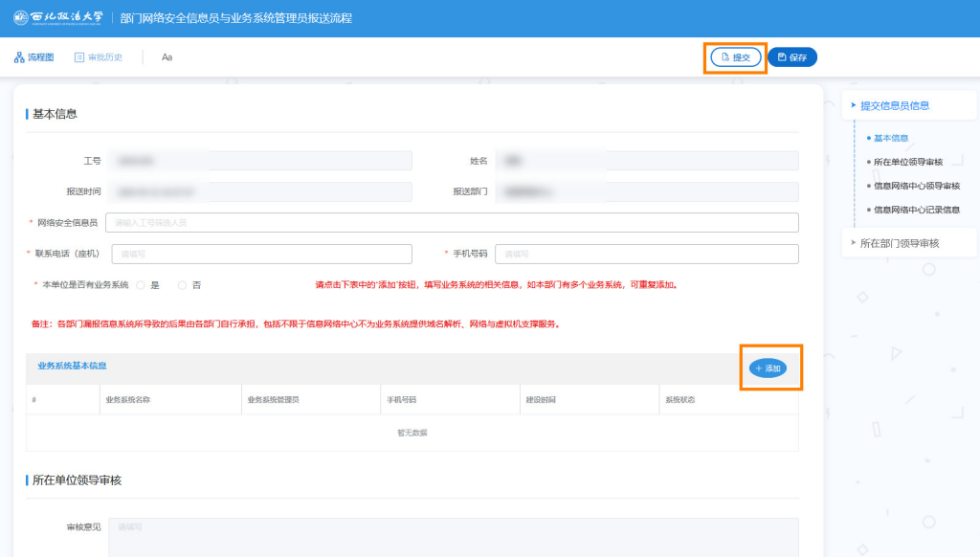This screenshot has height=557, width=980.
Task: Go to 信息网络中心领导审核 navigation item
Action: [916, 186]
